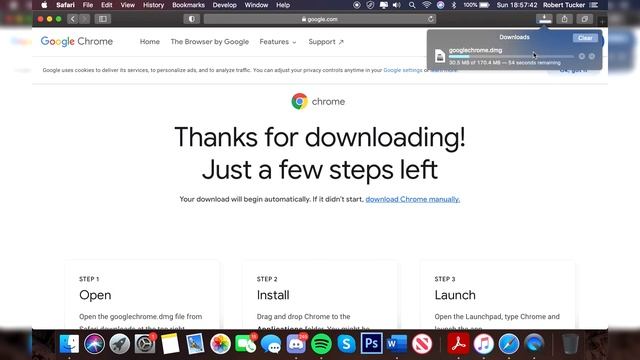Image resolution: width=640 pixels, height=360 pixels.
Task: Reload the page using the address bar
Action: point(431,19)
